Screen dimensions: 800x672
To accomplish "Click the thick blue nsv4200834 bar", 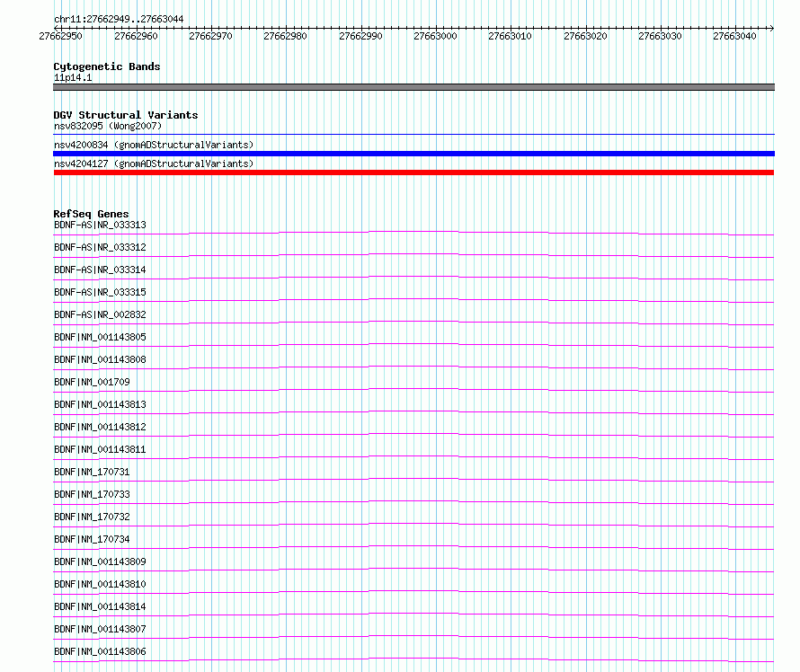I will (x=413, y=154).
